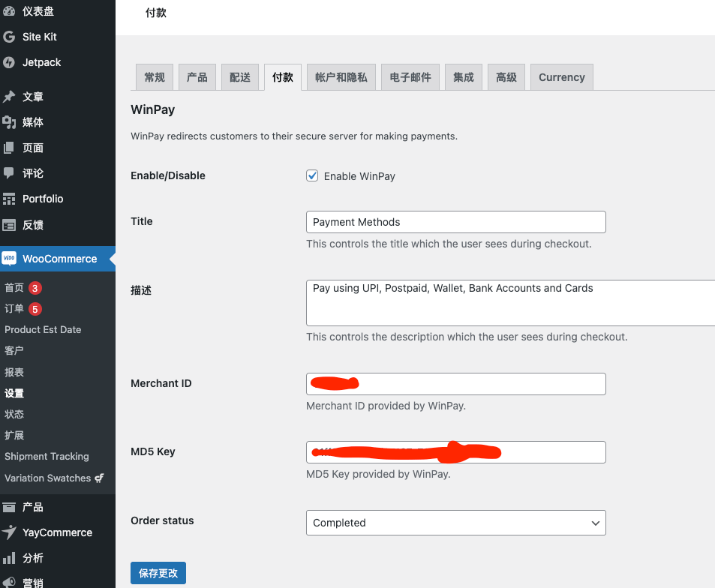
Task: Click the Enable WinPay label text
Action: click(359, 176)
